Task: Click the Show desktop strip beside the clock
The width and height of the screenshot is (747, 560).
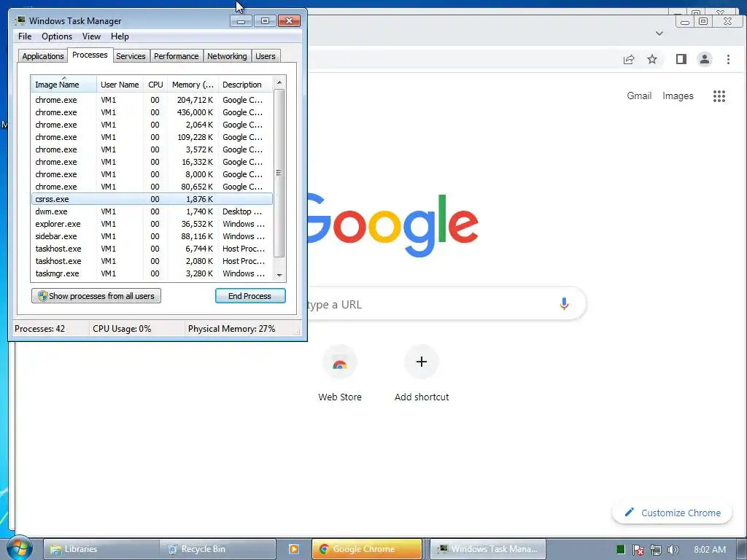Action: click(x=743, y=549)
